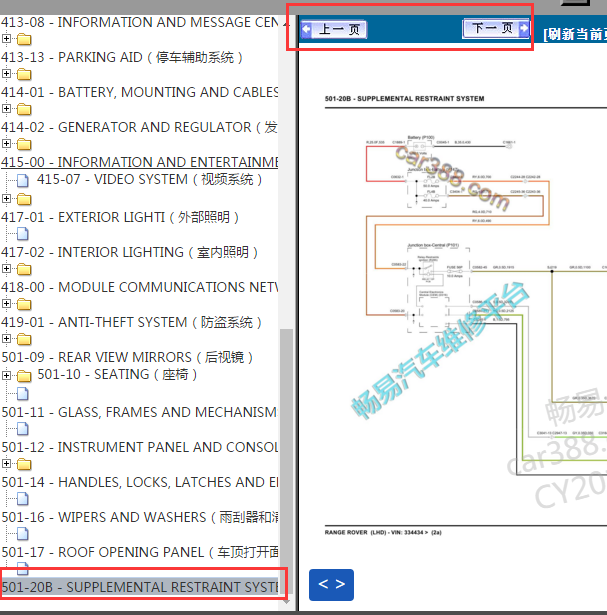The height and width of the screenshot is (615, 607).
Task: Select 413-08 - INFORMATION AND MESSAGE CEN entry
Action: click(140, 22)
